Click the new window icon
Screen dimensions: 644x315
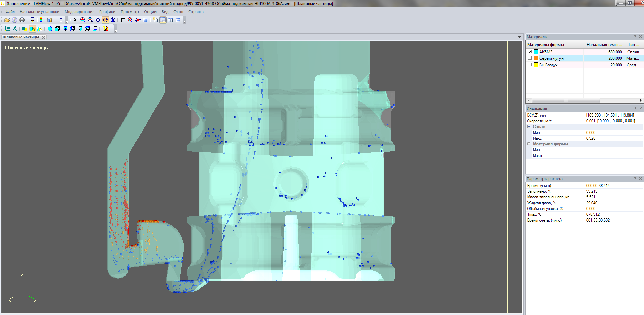coord(155,20)
